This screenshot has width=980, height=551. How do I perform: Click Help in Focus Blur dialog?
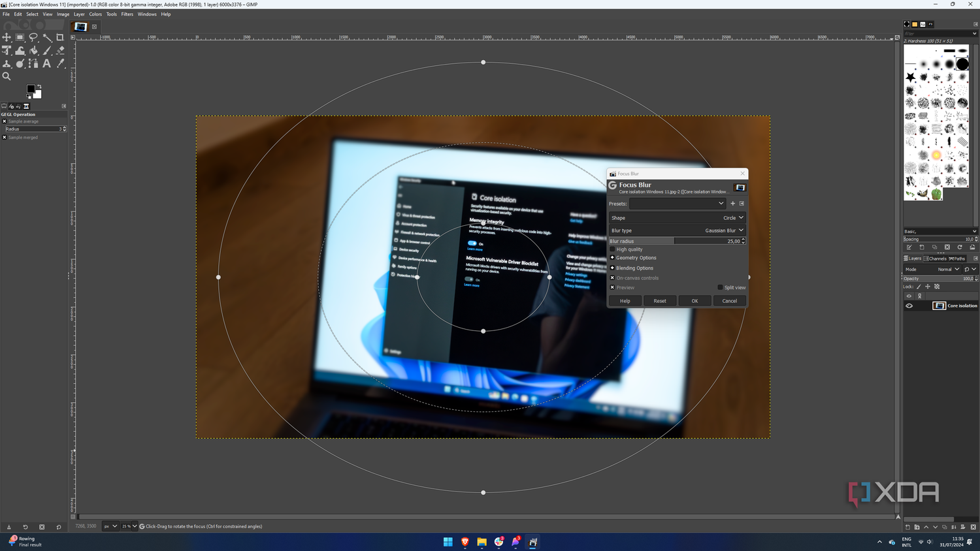pyautogui.click(x=625, y=301)
